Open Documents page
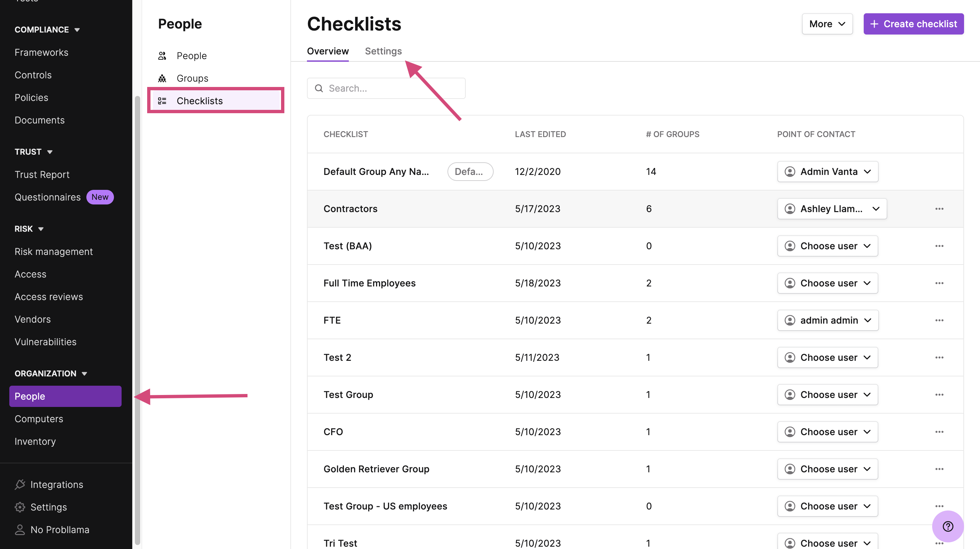The width and height of the screenshot is (980, 549). coord(40,120)
